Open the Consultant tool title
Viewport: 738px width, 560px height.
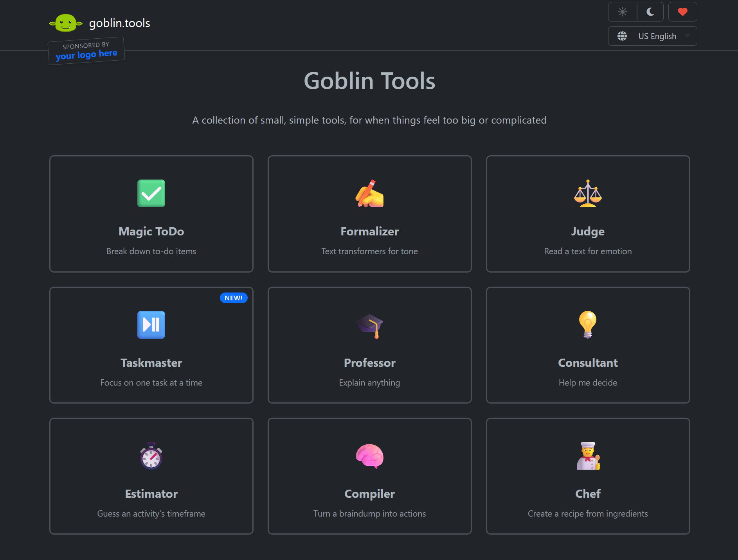pyautogui.click(x=588, y=363)
